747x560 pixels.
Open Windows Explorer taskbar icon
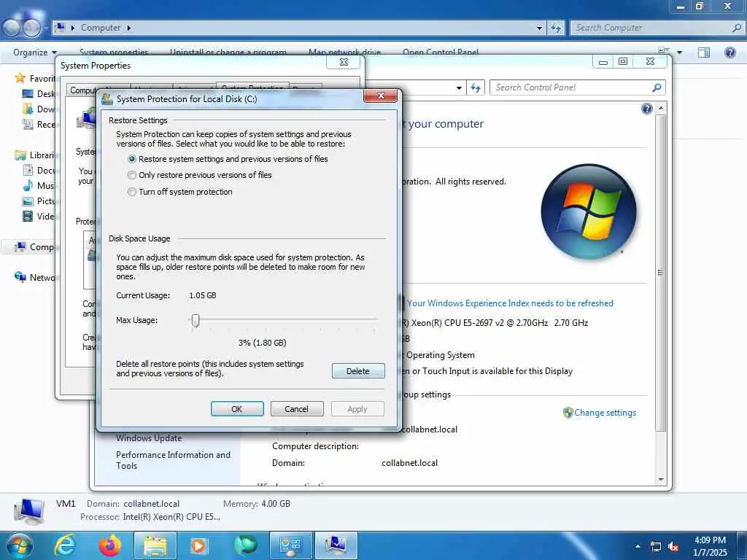155,545
